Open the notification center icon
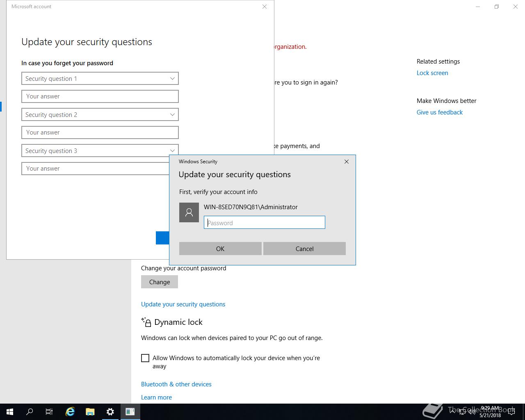 click(511, 412)
